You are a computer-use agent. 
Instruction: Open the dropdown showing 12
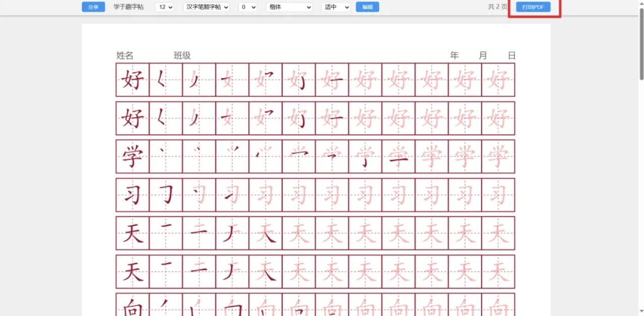point(165,7)
